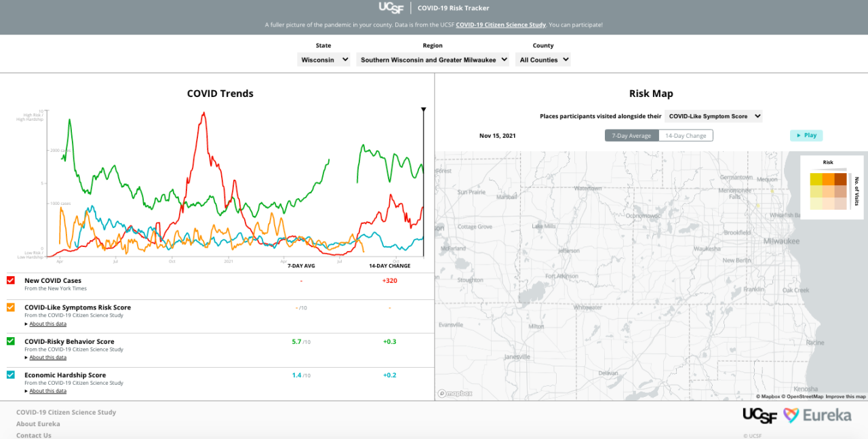Open the COVID-Like Symptom Score dropdown
This screenshot has height=439, width=868.
(x=713, y=116)
